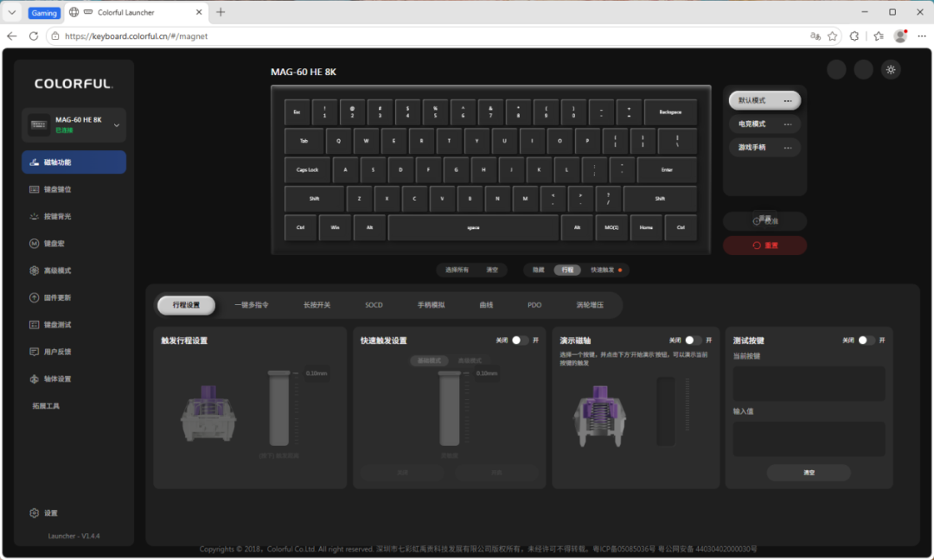The width and height of the screenshot is (934, 560).
Task: Open browser profile avatar
Action: (900, 36)
